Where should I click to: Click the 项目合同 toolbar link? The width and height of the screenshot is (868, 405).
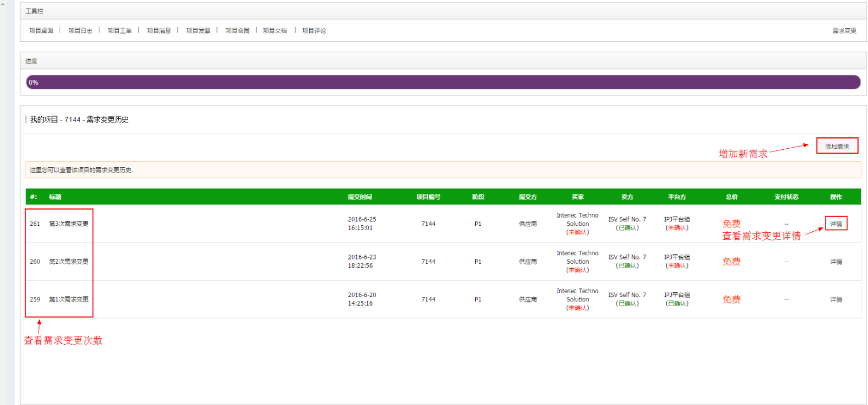[x=237, y=31]
